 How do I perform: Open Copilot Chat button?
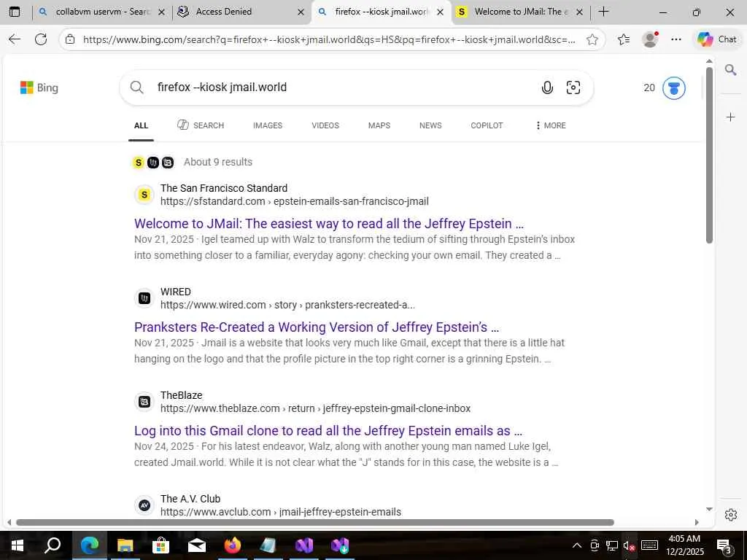pos(717,39)
